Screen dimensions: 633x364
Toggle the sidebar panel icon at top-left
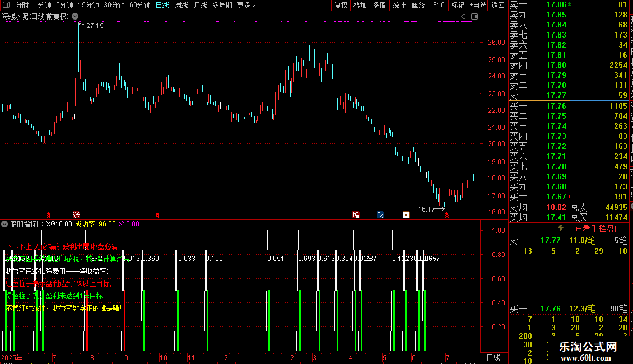click(x=6, y=5)
